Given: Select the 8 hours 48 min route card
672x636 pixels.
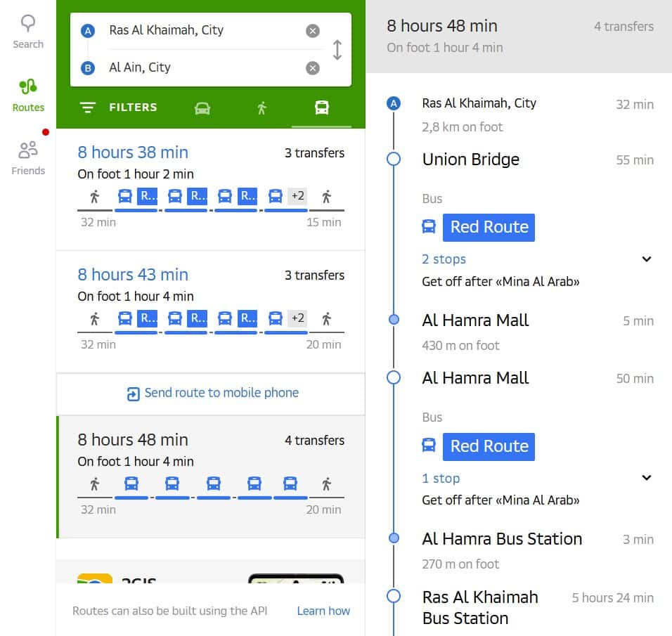Looking at the screenshot, I should [211, 476].
